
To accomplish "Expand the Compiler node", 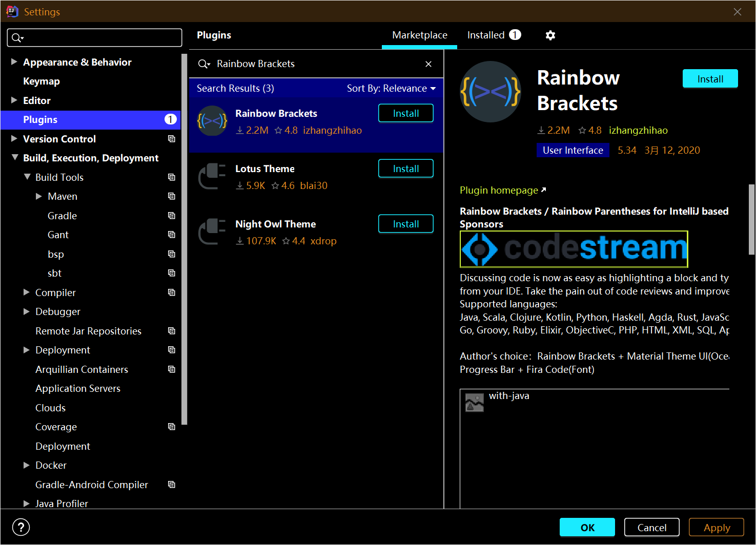I will click(x=27, y=292).
